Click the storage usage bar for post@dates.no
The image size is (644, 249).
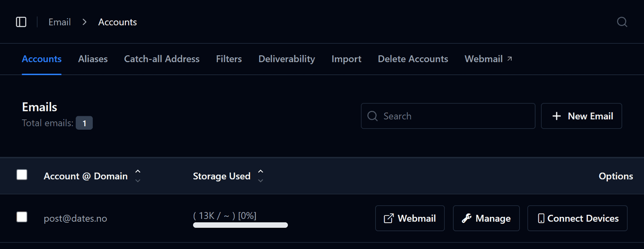point(240,225)
